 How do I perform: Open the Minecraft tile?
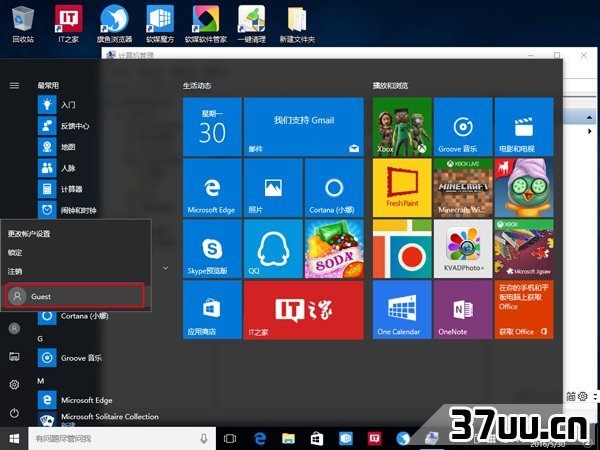463,188
